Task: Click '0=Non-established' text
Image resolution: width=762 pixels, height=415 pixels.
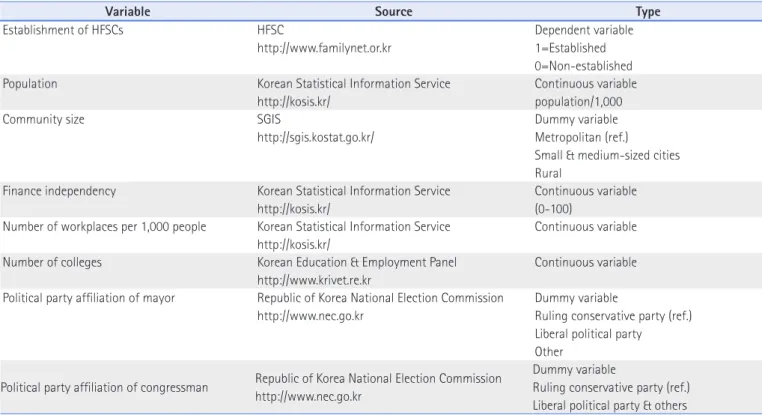Action: coord(583,66)
